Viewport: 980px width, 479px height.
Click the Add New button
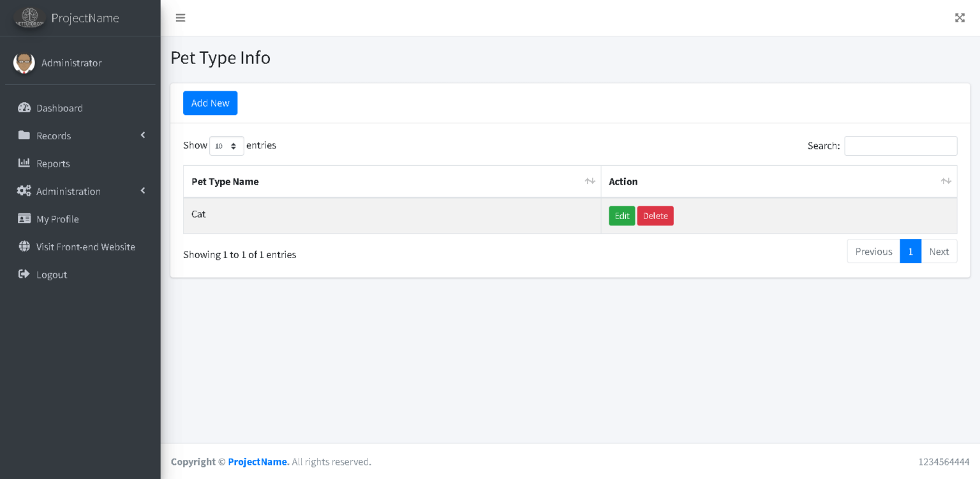pyautogui.click(x=210, y=103)
